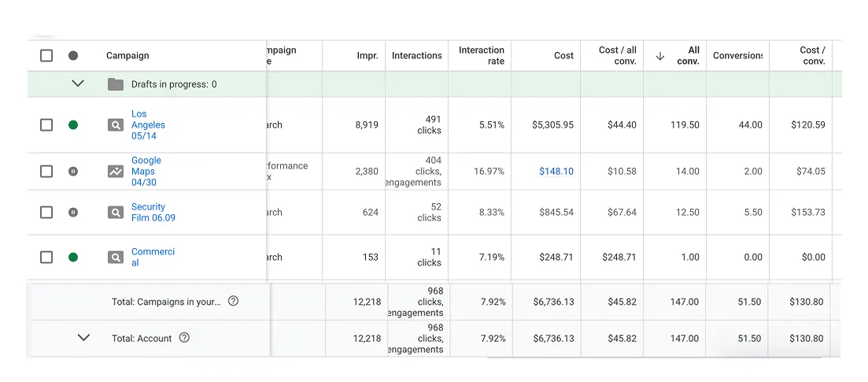Image resolution: width=868 pixels, height=382 pixels.
Task: Click the $148.10 cost link
Action: (x=556, y=172)
